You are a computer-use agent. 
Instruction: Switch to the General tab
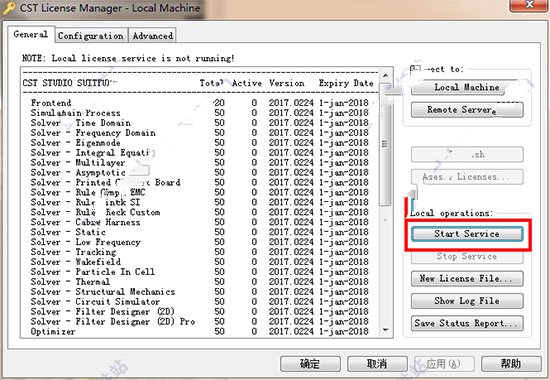31,34
